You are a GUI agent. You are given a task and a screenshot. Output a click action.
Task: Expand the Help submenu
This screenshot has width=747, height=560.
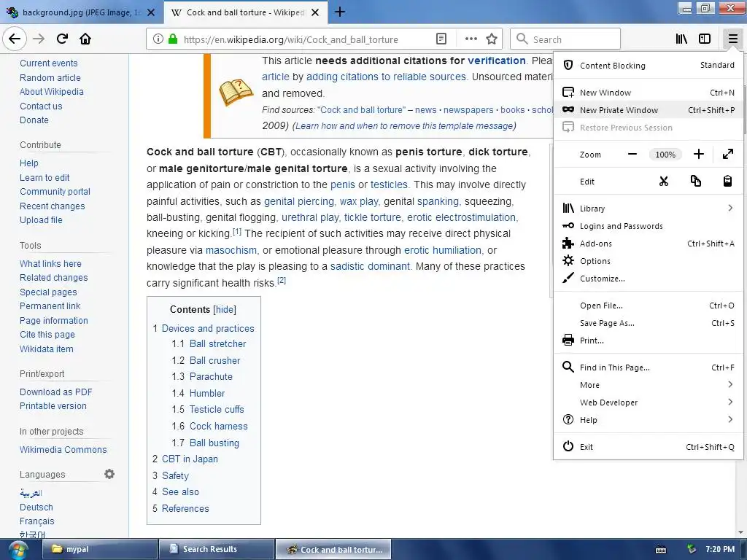649,419
